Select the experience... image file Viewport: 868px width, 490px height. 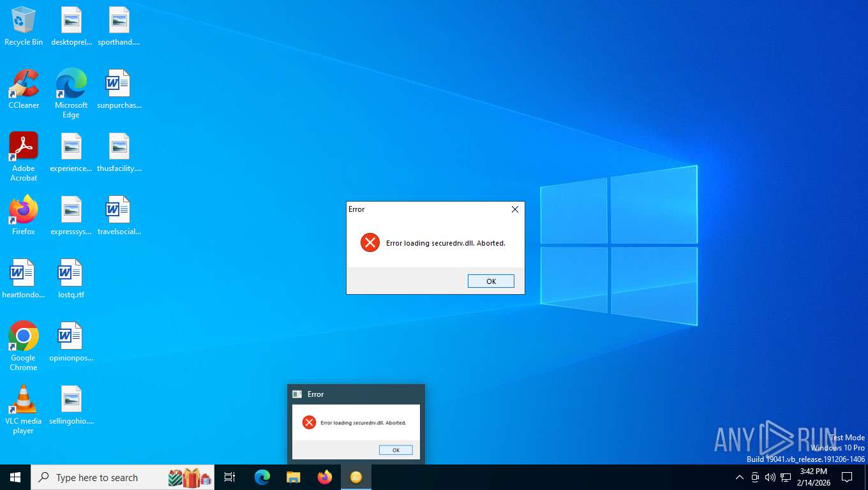pos(71,153)
